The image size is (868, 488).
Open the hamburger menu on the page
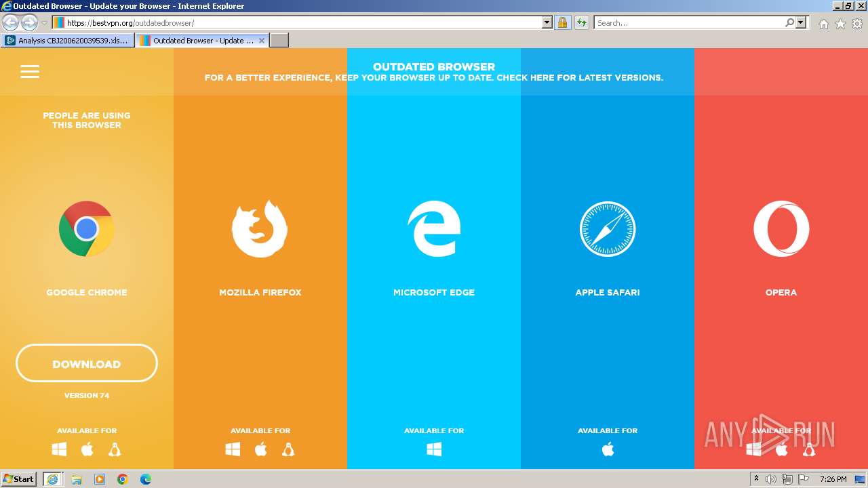[x=30, y=71]
